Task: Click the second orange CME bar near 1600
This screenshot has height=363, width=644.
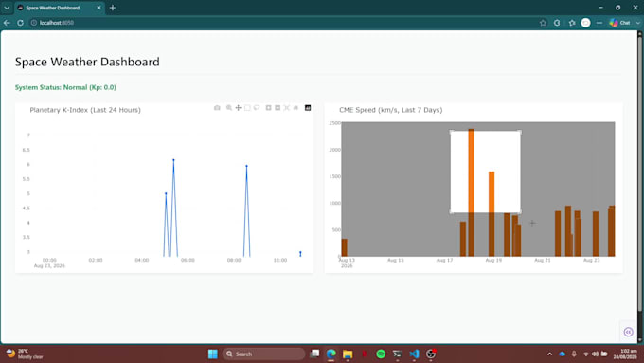Action: click(492, 214)
